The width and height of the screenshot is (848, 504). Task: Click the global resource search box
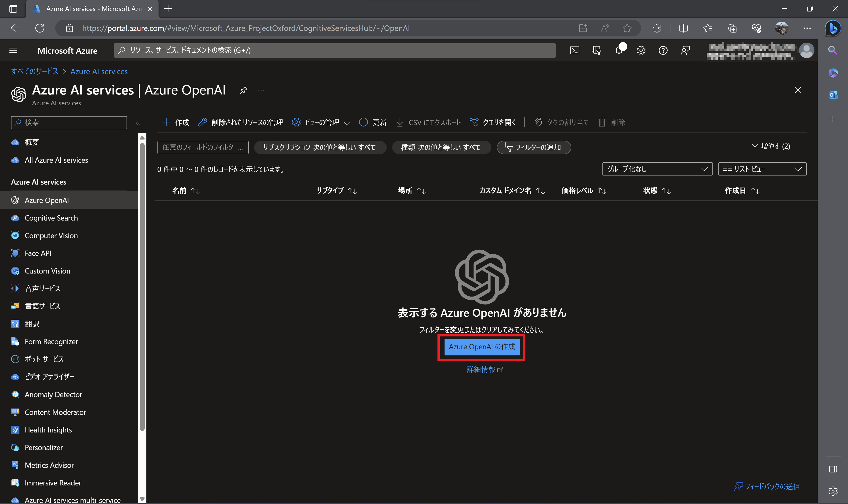pos(335,50)
